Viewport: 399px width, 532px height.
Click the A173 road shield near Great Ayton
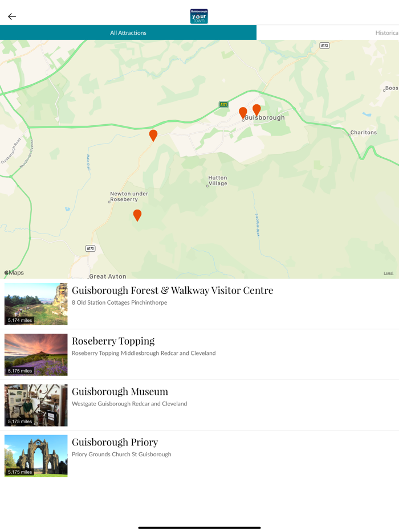pos(90,248)
